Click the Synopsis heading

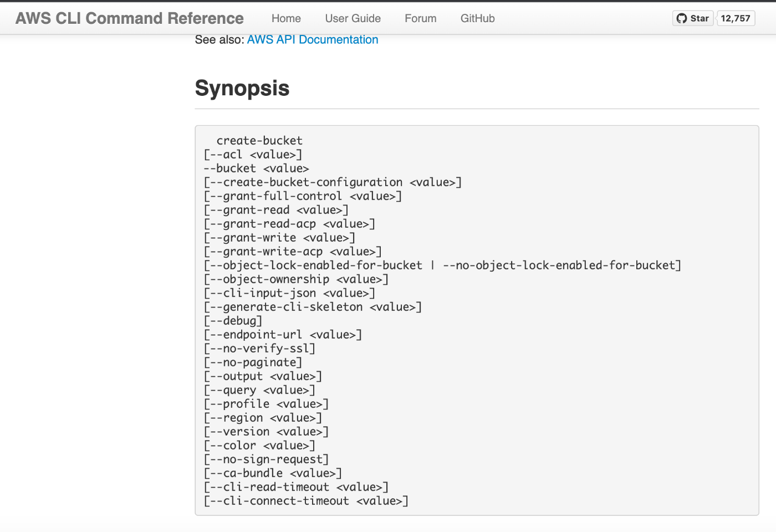coord(242,88)
